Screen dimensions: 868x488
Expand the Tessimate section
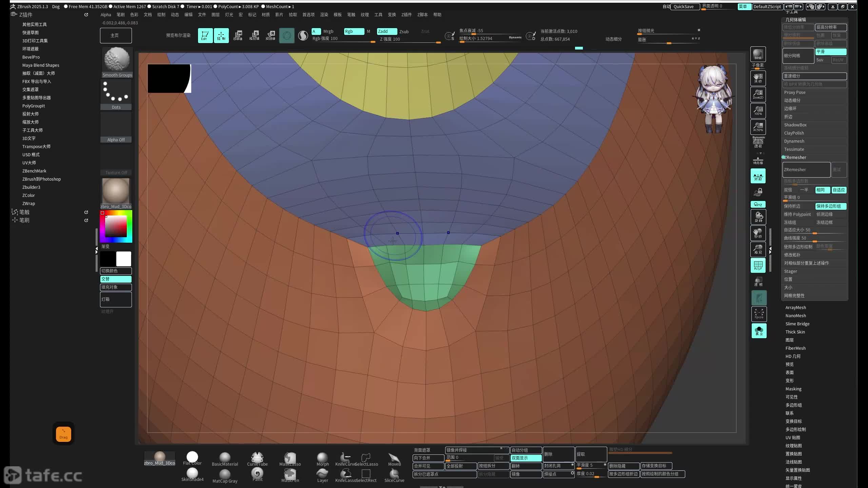pos(794,149)
